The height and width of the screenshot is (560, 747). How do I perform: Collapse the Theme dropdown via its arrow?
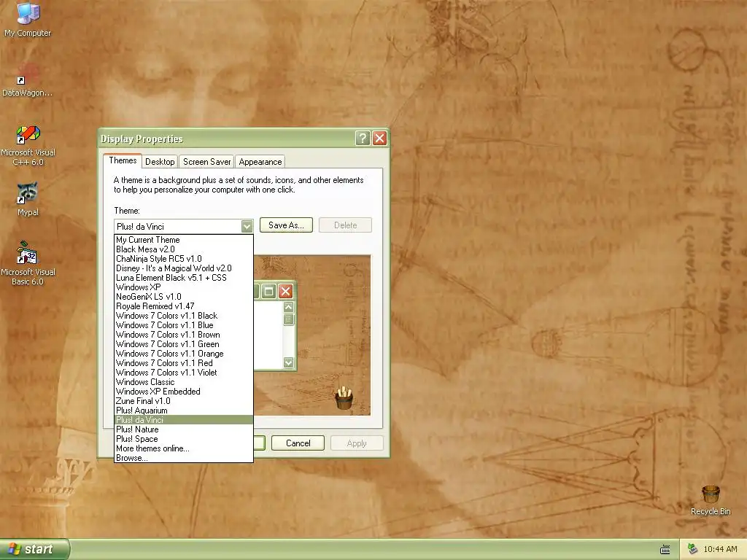coord(247,226)
